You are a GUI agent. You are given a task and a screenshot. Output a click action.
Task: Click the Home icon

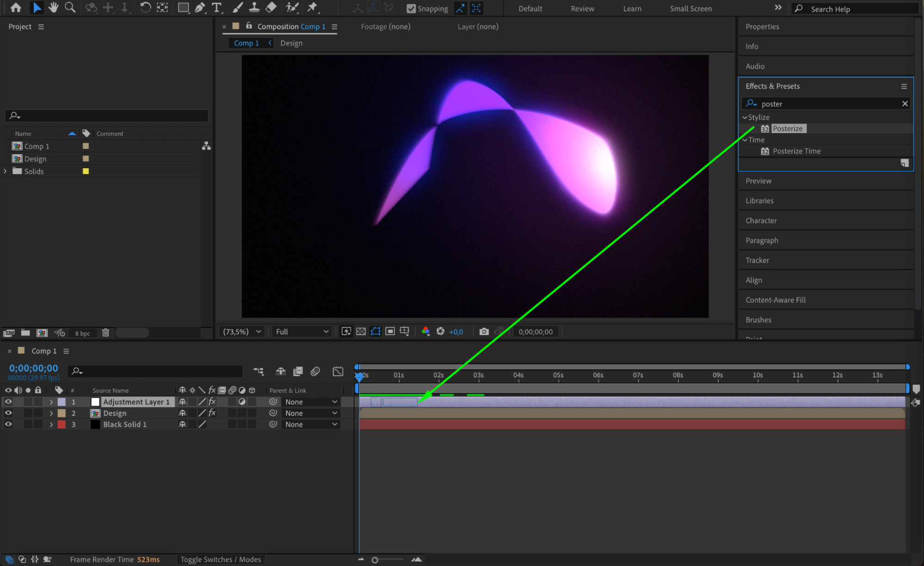point(16,7)
